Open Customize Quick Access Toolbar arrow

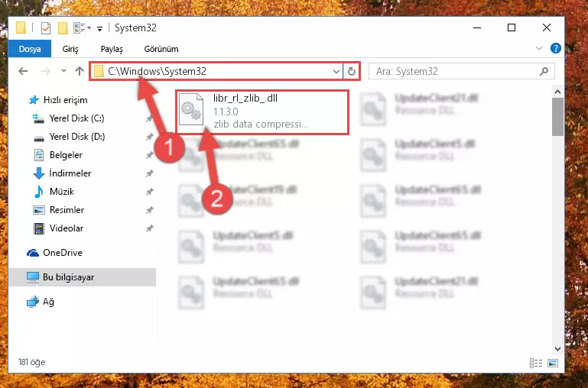click(99, 28)
